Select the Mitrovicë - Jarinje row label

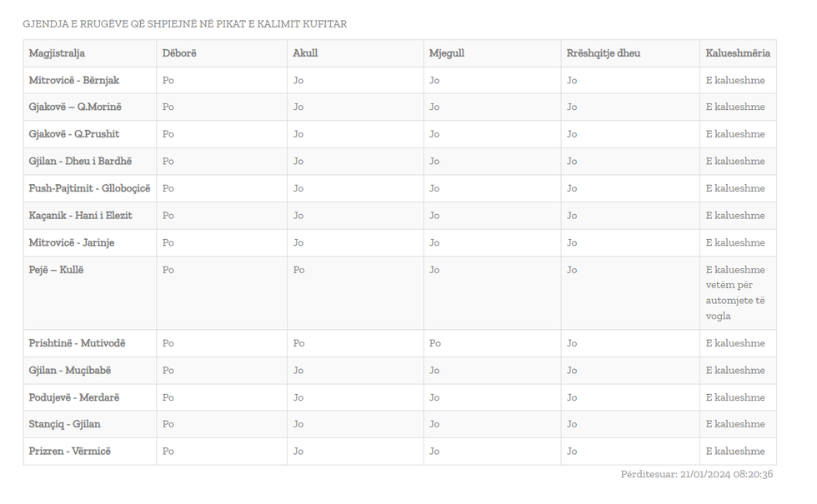click(72, 242)
